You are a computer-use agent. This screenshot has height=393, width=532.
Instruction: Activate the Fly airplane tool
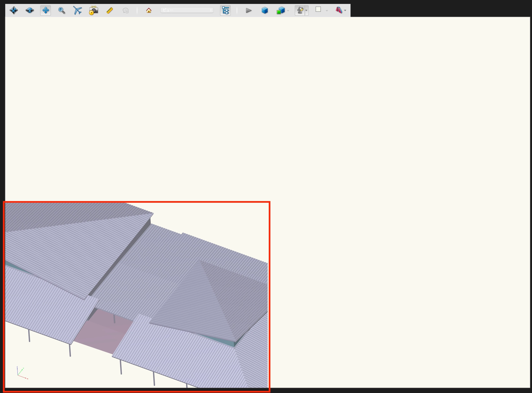coord(77,10)
